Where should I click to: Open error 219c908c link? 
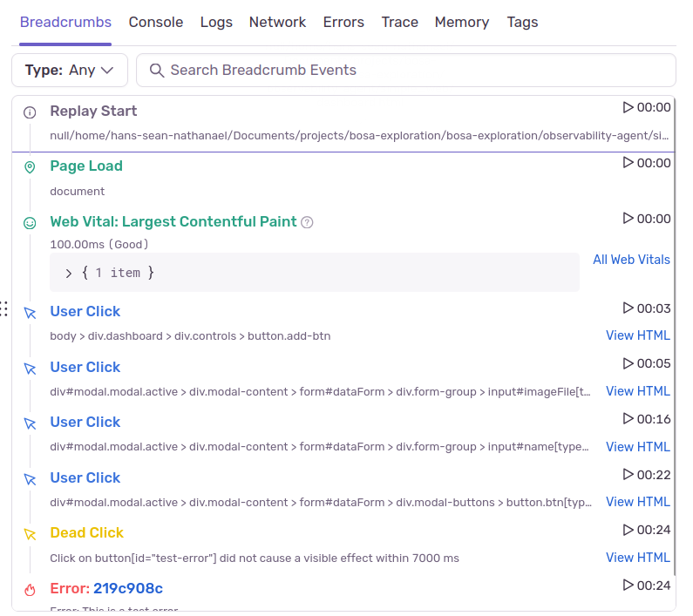(128, 588)
